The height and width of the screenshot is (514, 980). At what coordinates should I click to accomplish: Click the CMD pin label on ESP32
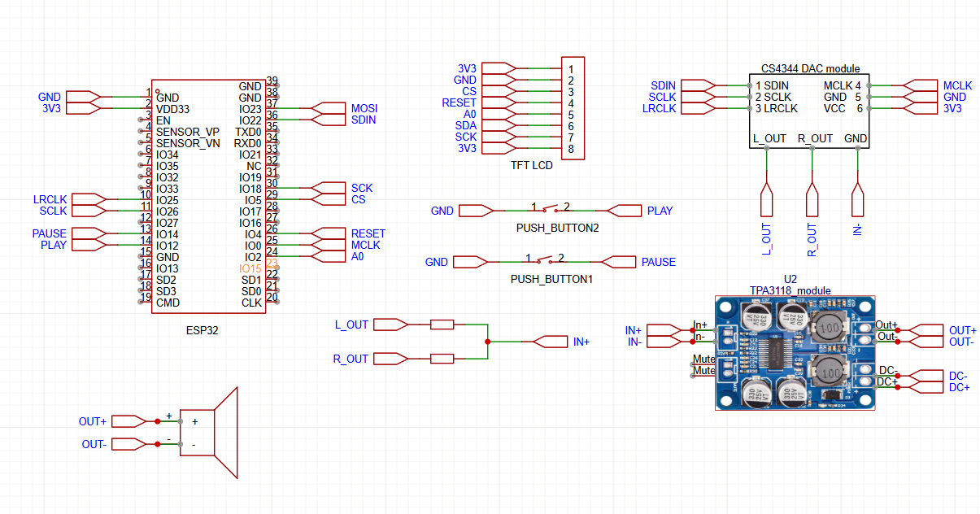point(168,303)
